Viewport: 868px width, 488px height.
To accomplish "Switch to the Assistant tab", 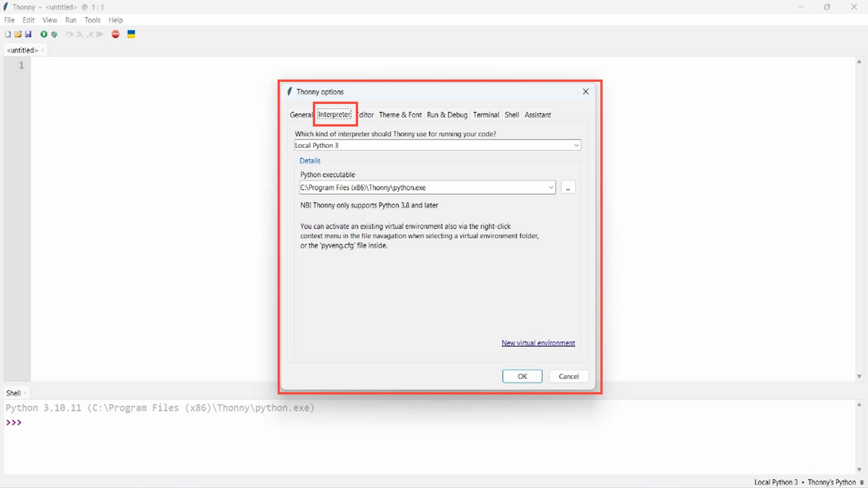I will tap(538, 115).
